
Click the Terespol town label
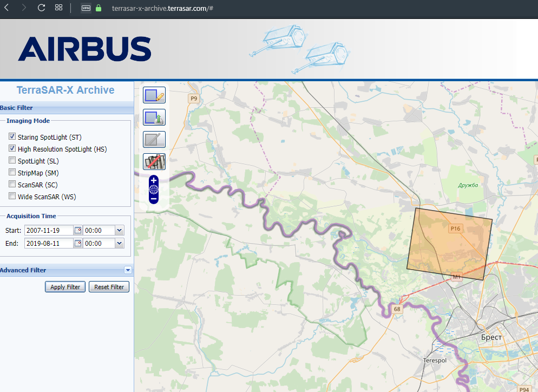(435, 361)
